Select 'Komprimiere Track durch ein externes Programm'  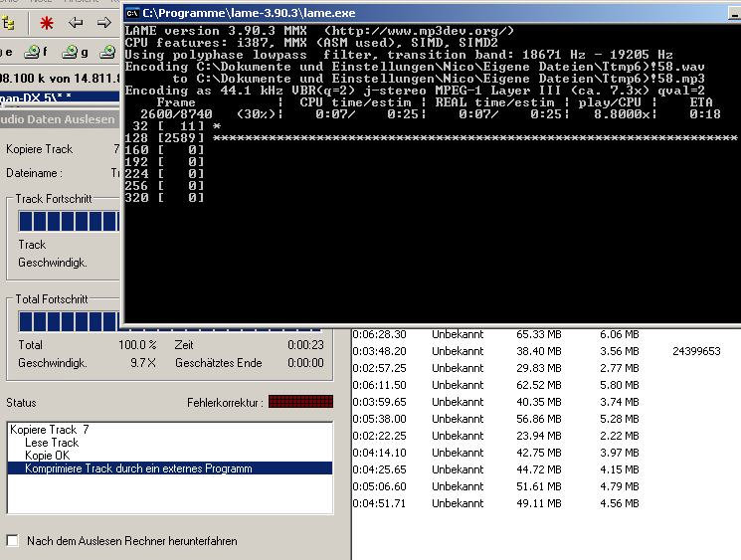[170, 468]
